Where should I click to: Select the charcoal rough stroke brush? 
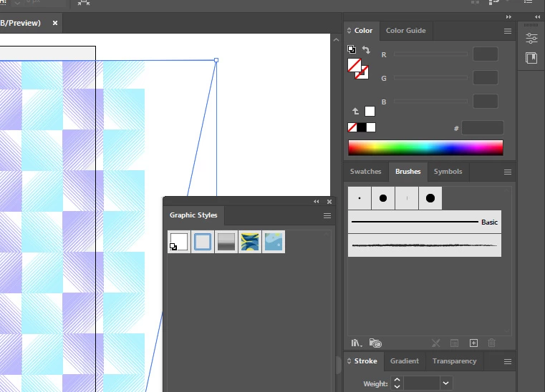coord(425,245)
